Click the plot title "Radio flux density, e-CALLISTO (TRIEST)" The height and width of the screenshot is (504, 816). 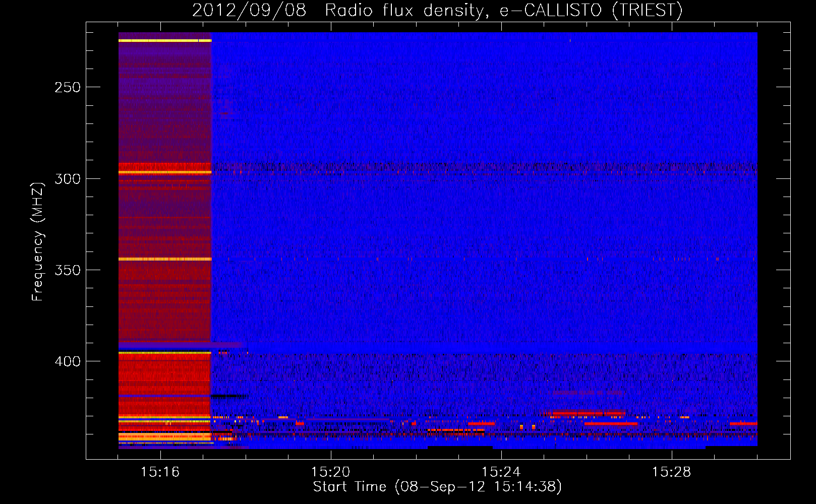tap(503, 10)
